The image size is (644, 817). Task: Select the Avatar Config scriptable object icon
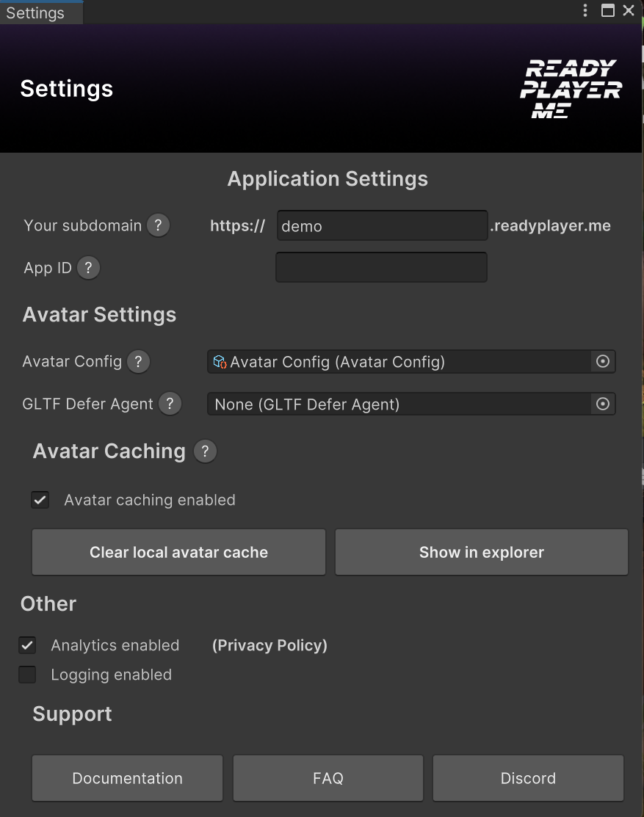point(219,361)
